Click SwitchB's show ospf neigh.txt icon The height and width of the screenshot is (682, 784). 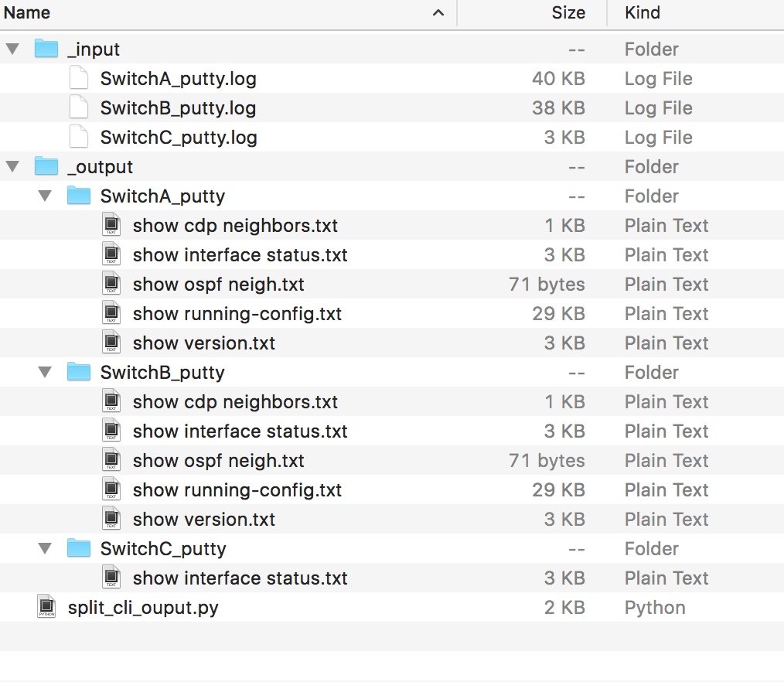tap(111, 461)
